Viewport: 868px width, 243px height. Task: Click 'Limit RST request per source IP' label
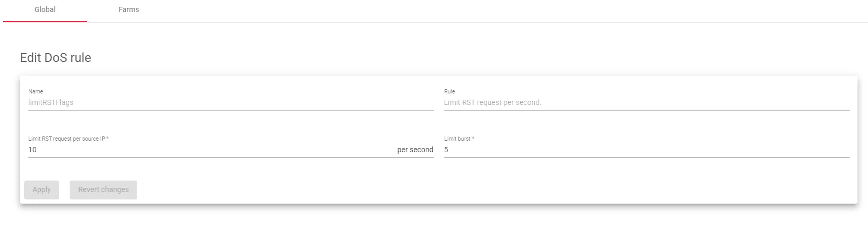[67, 139]
